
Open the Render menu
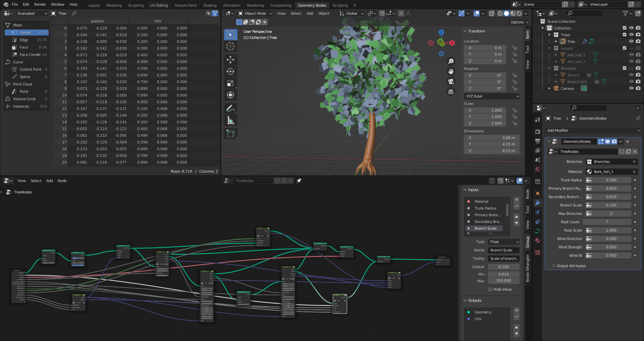[x=40, y=4]
